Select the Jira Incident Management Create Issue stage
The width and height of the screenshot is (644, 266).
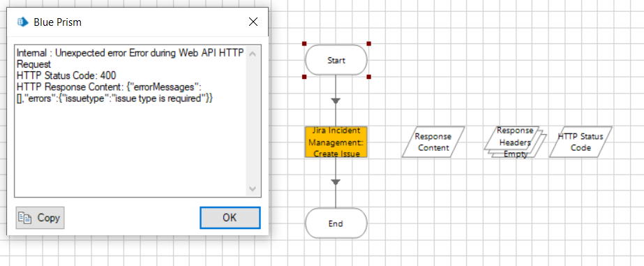click(x=336, y=142)
